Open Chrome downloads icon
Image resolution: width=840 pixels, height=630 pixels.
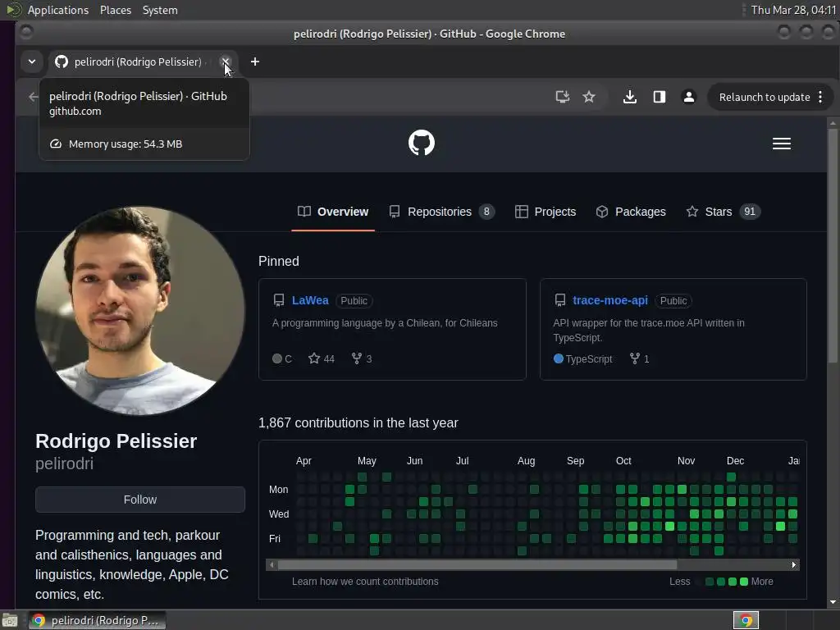click(x=630, y=97)
